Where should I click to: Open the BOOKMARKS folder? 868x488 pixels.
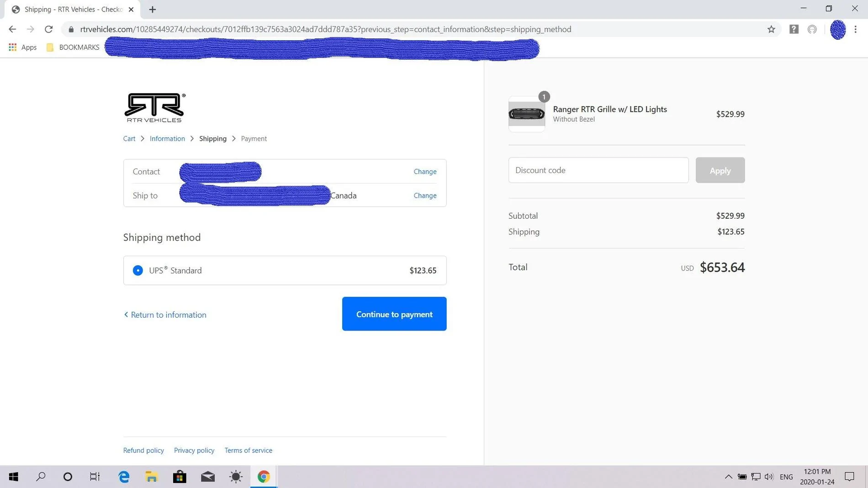point(73,47)
